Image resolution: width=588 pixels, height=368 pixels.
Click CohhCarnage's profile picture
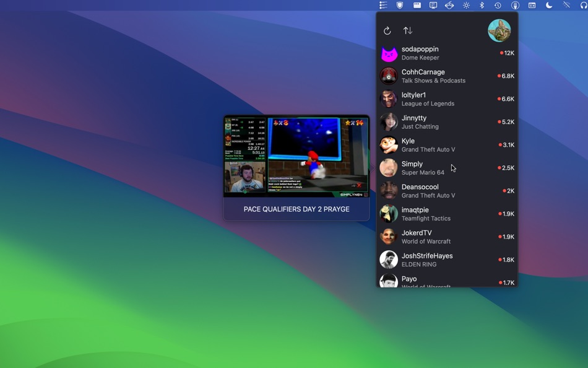(389, 76)
